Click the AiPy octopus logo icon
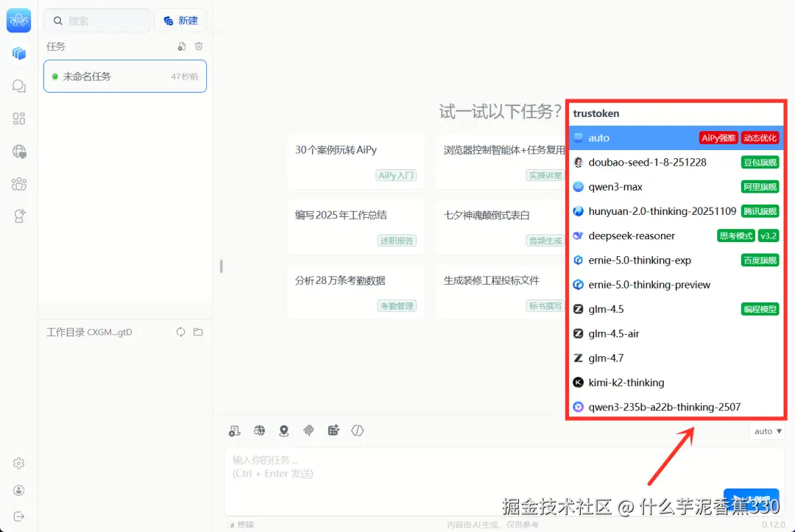Screen dimensions: 795x532 pos(18,21)
